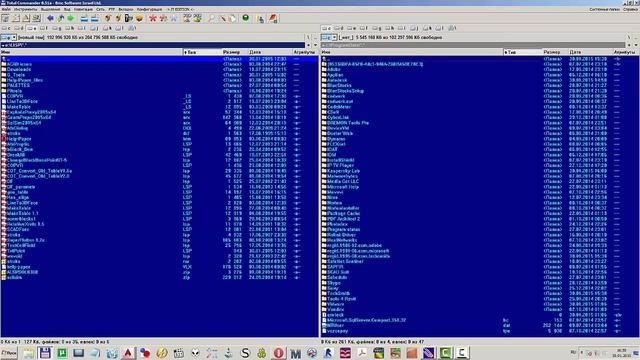Open the Выделение menu
This screenshot has width=640, height=360.
(50, 9)
